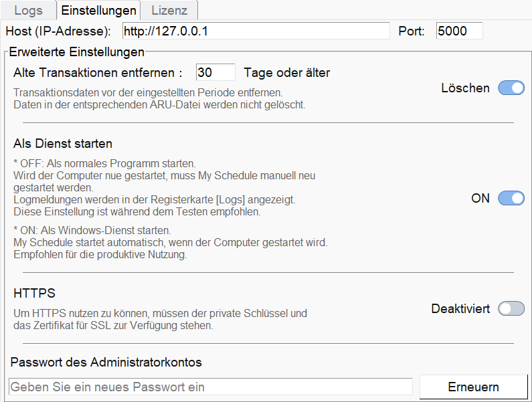
Task: Switch to the Logs tab
Action: click(28, 11)
